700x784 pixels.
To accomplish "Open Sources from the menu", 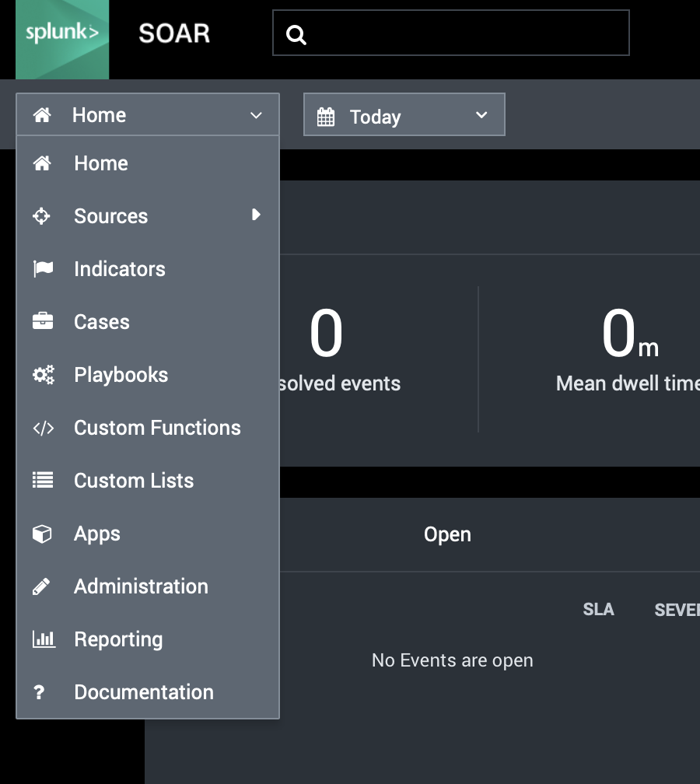I will click(110, 216).
